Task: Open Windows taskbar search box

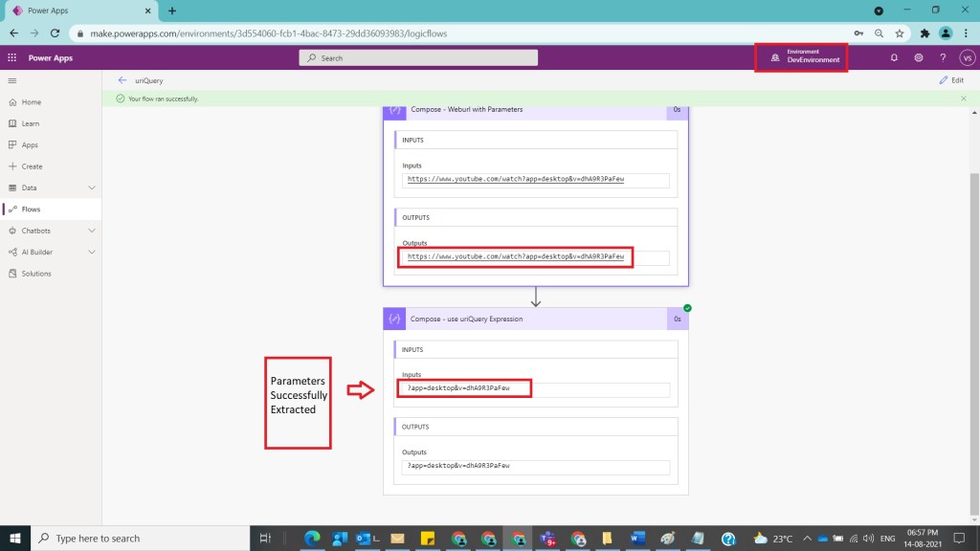Action: [x=142, y=539]
